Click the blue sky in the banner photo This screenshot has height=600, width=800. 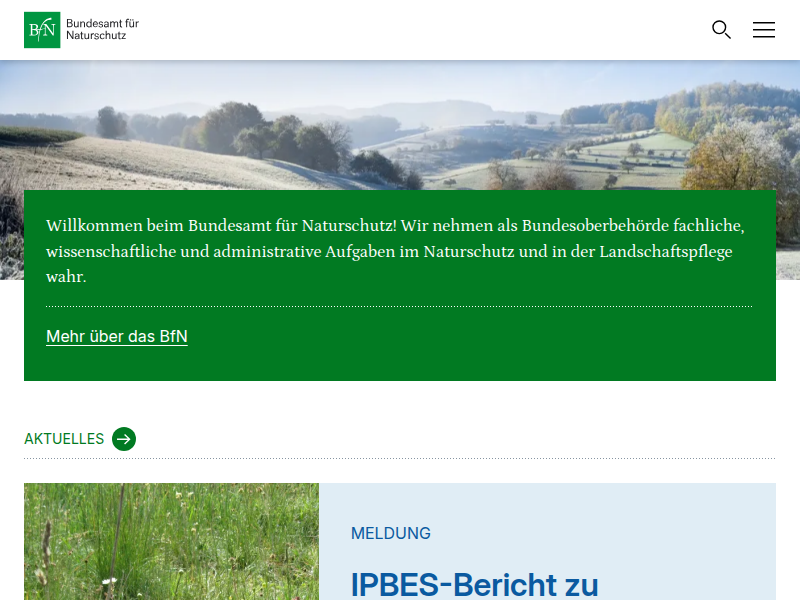(400, 78)
